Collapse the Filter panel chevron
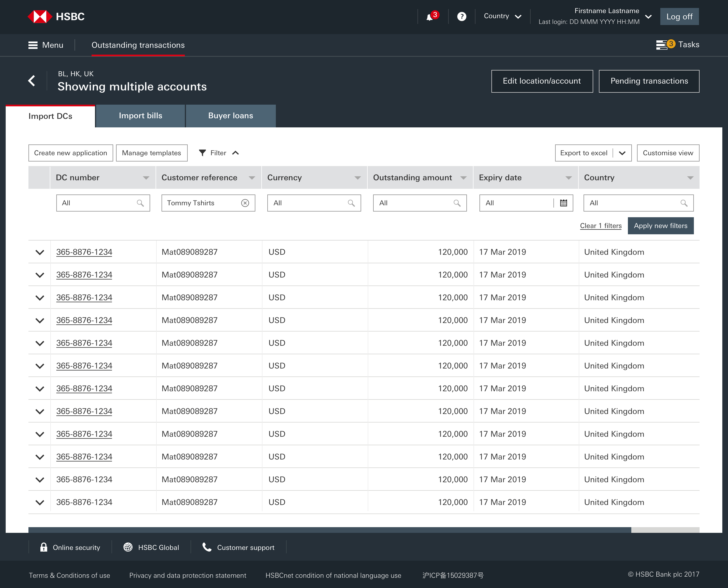The height and width of the screenshot is (588, 728). pos(235,153)
